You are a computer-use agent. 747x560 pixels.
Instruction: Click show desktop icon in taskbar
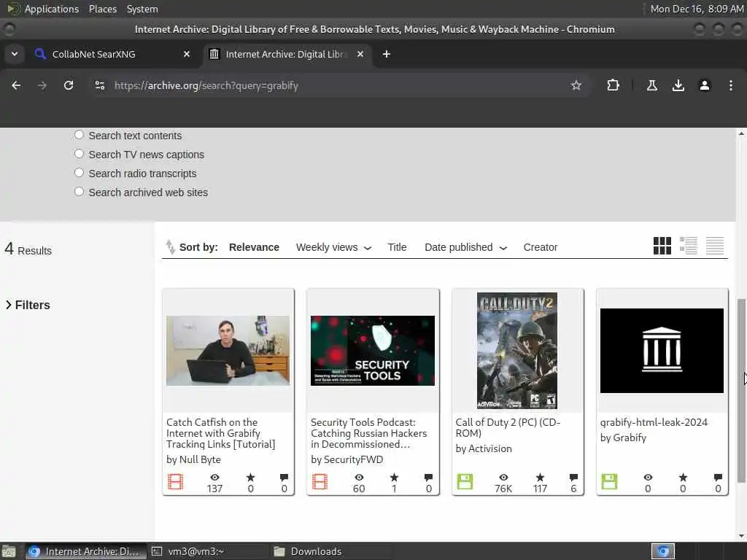[9, 551]
